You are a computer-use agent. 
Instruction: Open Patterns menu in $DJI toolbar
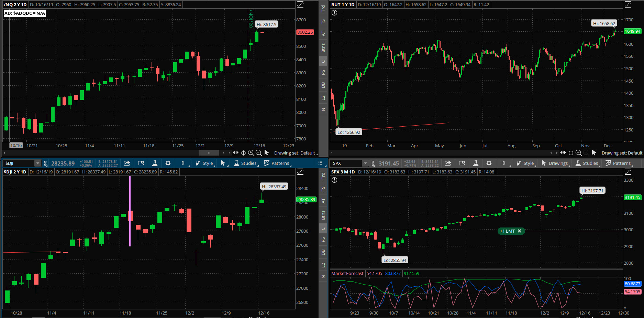click(x=278, y=163)
